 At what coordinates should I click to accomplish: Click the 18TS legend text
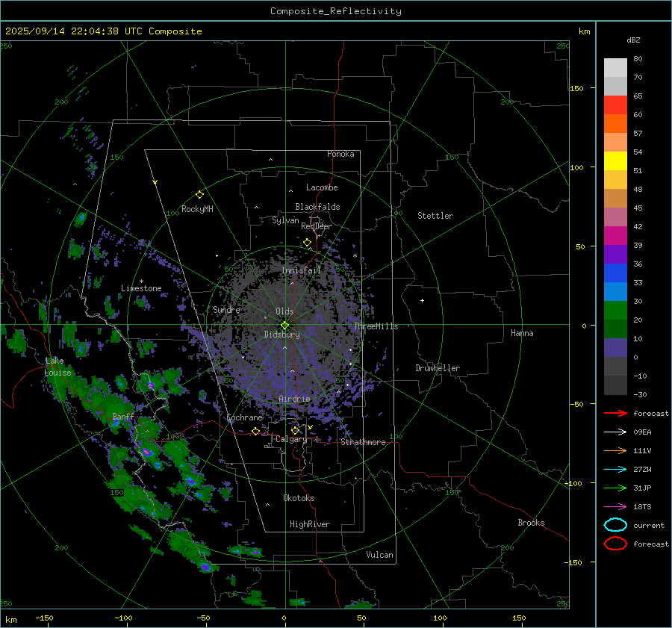(642, 507)
